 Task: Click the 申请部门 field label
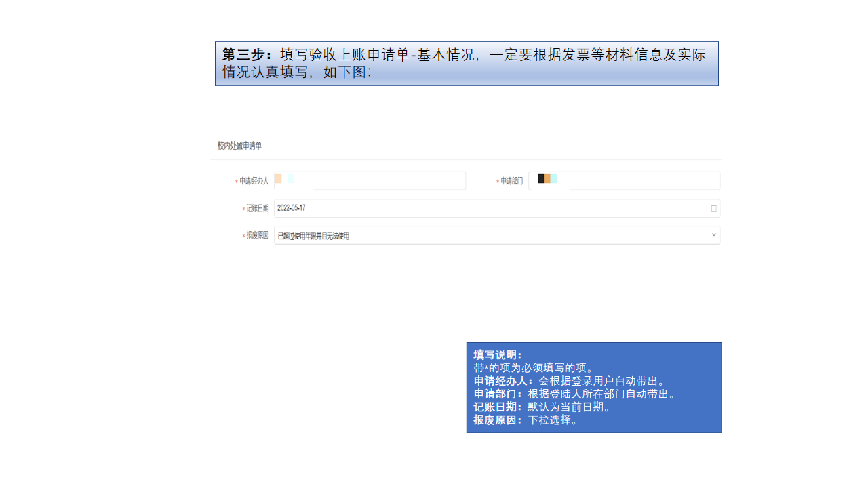(x=511, y=181)
